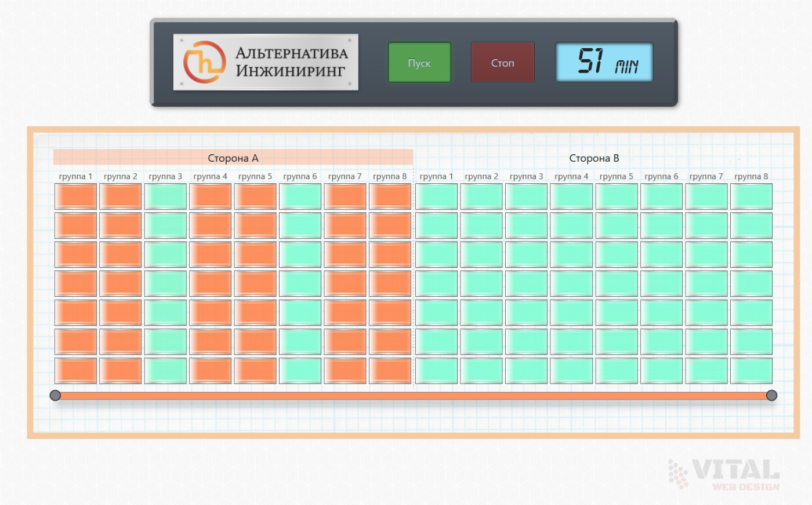812x505 pixels.
Task: Toggle sixth-row green cell in Сторона B группа 7
Action: pyautogui.click(x=706, y=341)
